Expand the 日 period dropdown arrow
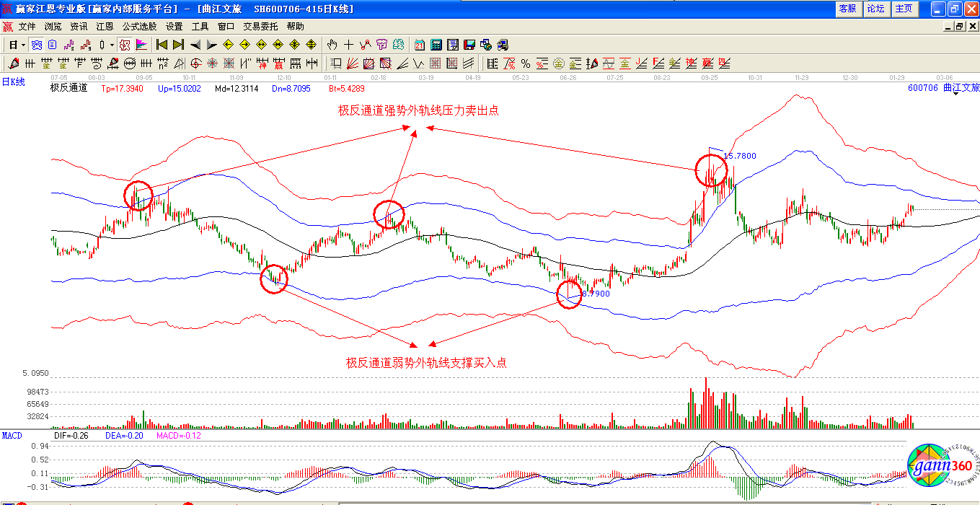 click(x=24, y=45)
